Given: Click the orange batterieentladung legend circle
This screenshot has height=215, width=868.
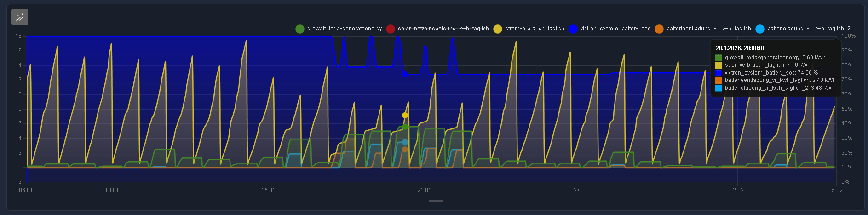Looking at the screenshot, I should point(659,29).
